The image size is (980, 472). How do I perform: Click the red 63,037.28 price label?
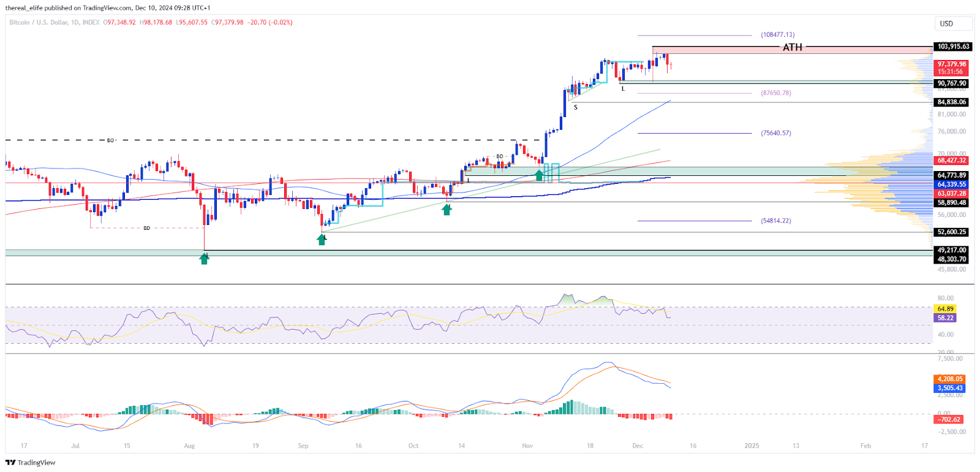pyautogui.click(x=951, y=194)
